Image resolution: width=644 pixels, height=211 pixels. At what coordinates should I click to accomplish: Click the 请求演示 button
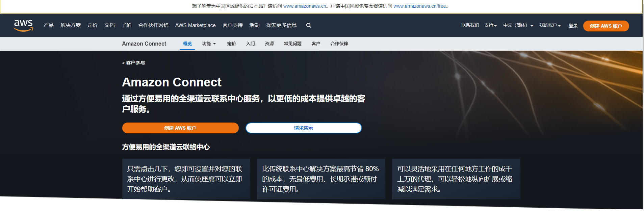(304, 128)
